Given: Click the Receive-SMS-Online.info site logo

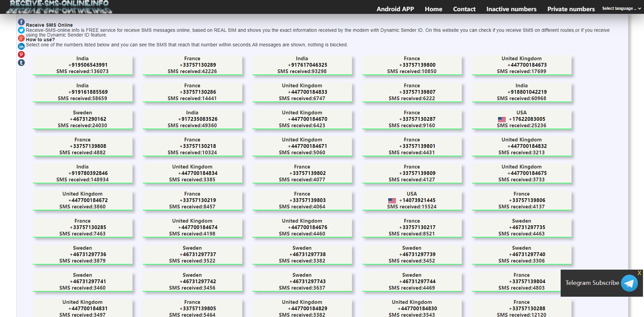Looking at the screenshot, I should tap(59, 7).
